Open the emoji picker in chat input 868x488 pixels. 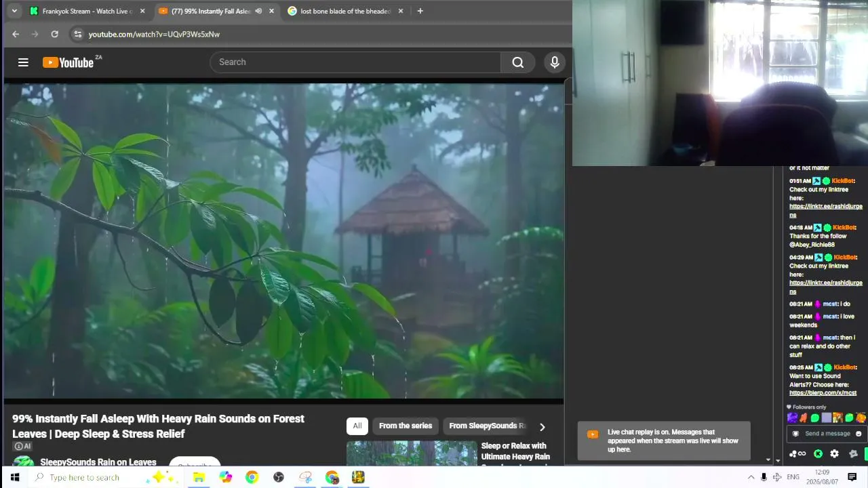(859, 434)
